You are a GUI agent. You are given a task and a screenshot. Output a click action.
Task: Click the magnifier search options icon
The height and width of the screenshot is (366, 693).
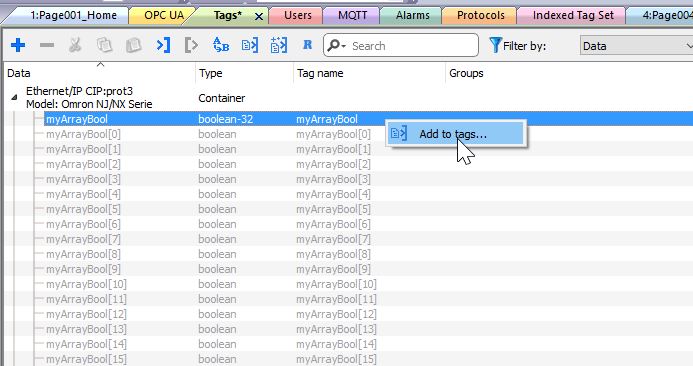337,46
